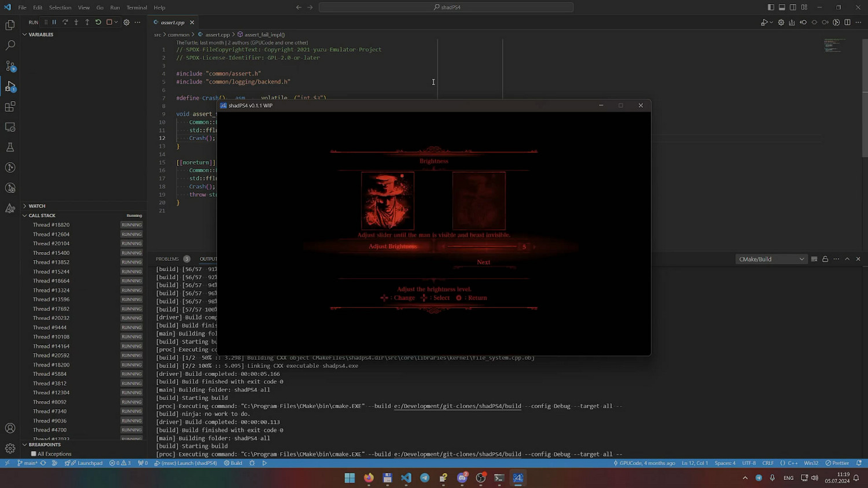Stop debugging using the red square icon
The width and height of the screenshot is (868, 488).
(x=109, y=23)
